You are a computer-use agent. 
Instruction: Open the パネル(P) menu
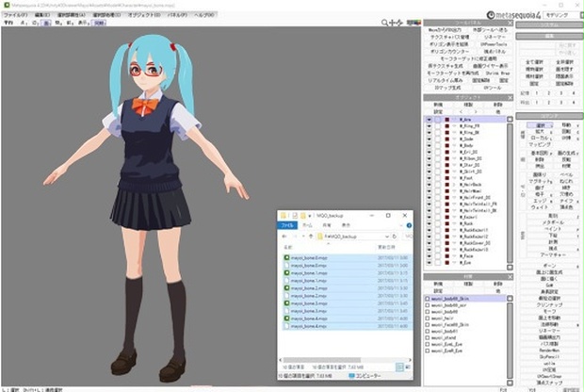[177, 15]
